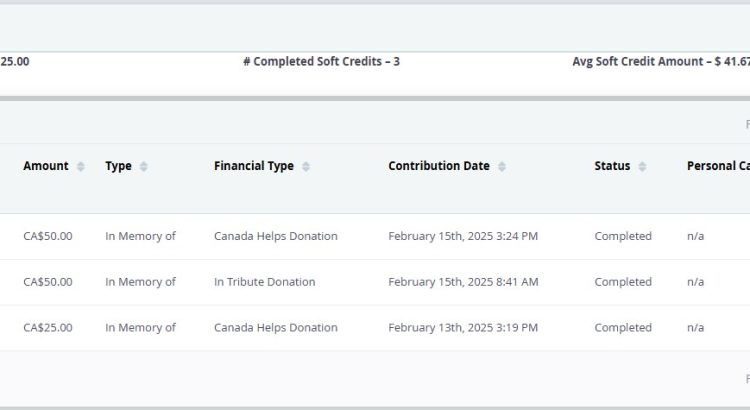
Task: Click the February 13th, 2025 contribution date
Action: [x=463, y=328]
